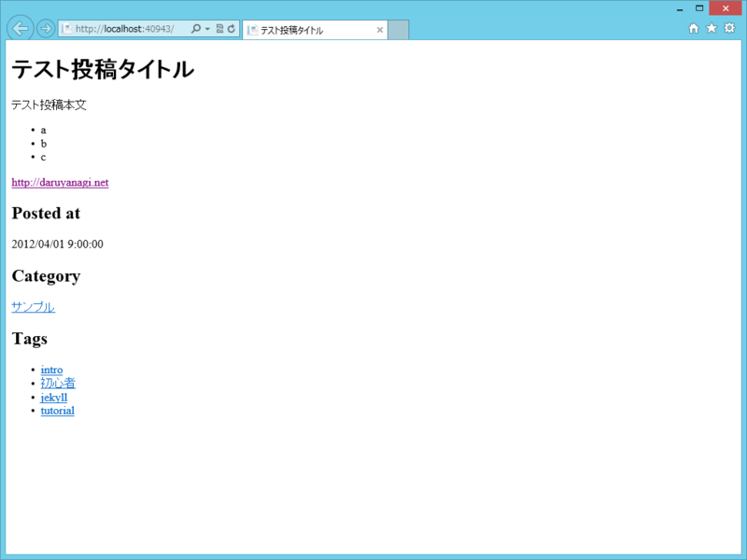Close the テスト投稿タイトル tab

coord(379,29)
